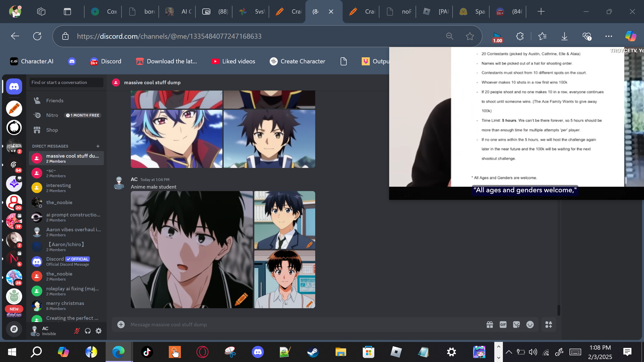Open Discord home direct messages button
The height and width of the screenshot is (362, 644).
point(14,87)
